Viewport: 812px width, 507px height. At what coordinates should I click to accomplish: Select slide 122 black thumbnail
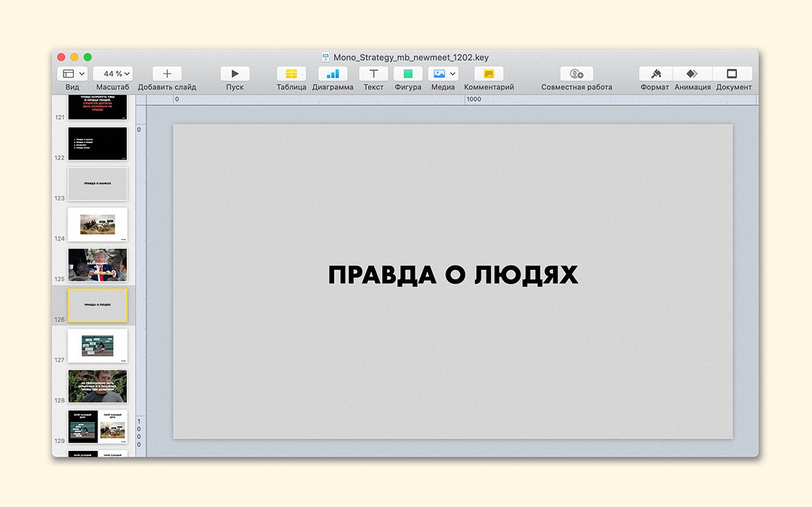pos(98,144)
